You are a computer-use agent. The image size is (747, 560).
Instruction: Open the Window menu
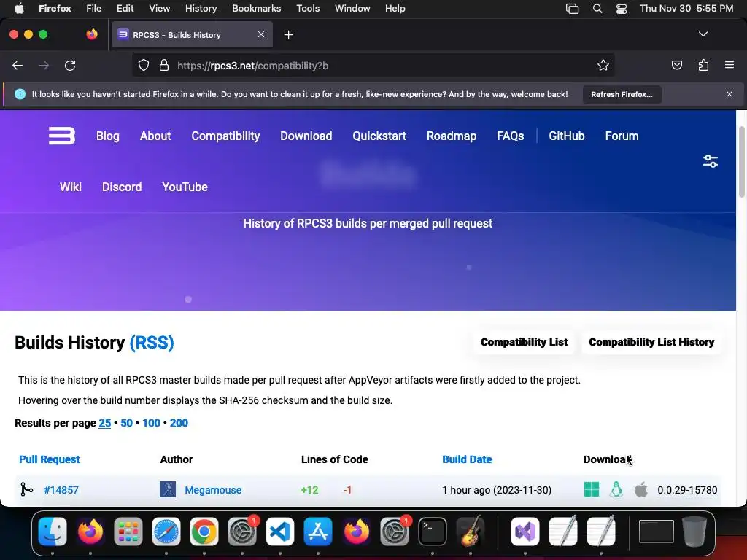pyautogui.click(x=352, y=9)
